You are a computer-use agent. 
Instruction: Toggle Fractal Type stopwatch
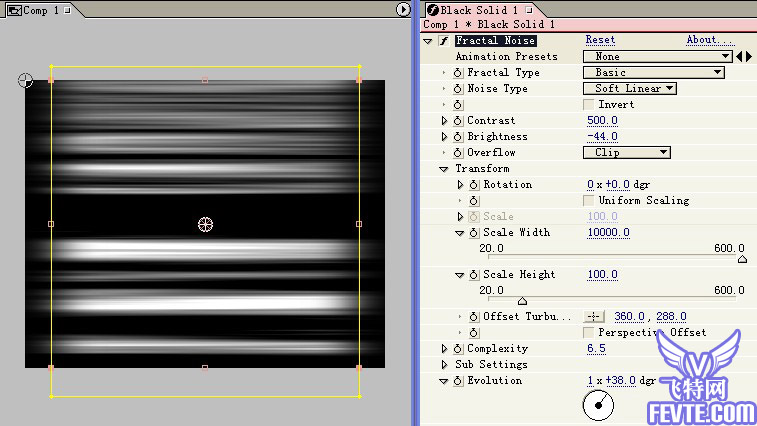458,72
